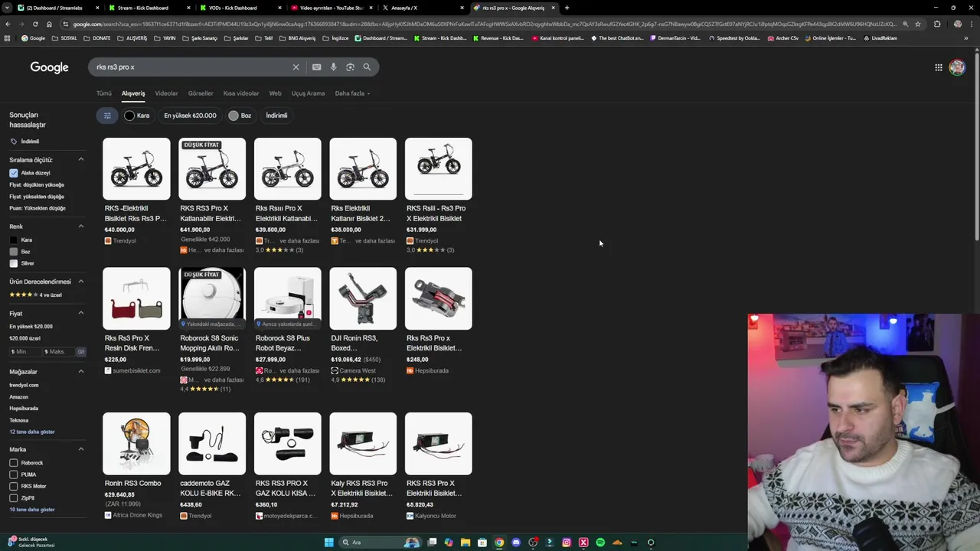Filter by Hepsiburada store in sidebar

tap(24, 409)
